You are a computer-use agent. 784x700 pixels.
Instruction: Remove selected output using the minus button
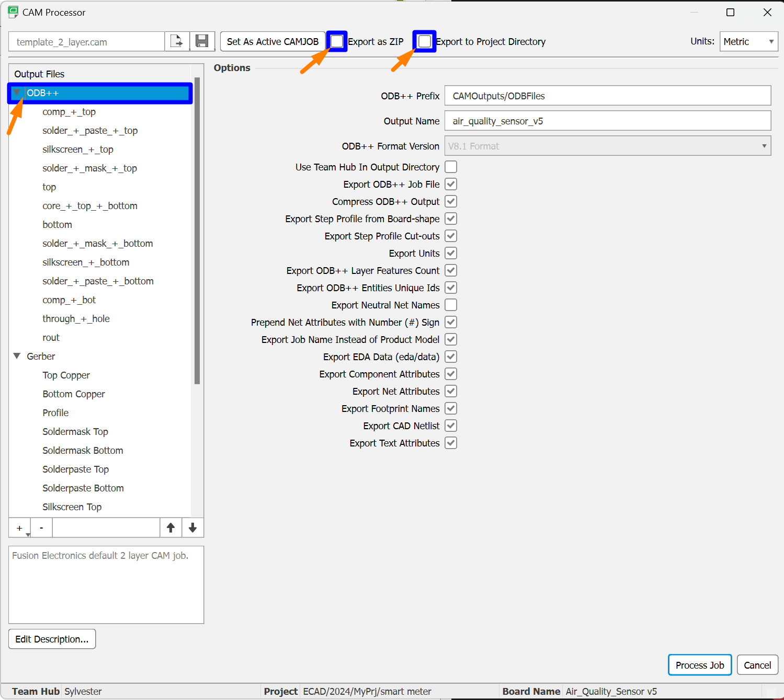click(41, 527)
